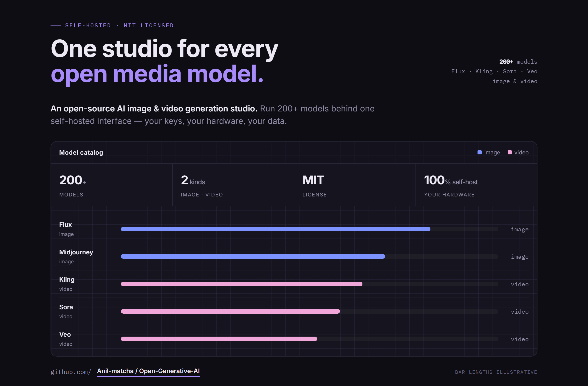Click the pink video legend swatch
The image size is (588, 386).
(x=509, y=153)
